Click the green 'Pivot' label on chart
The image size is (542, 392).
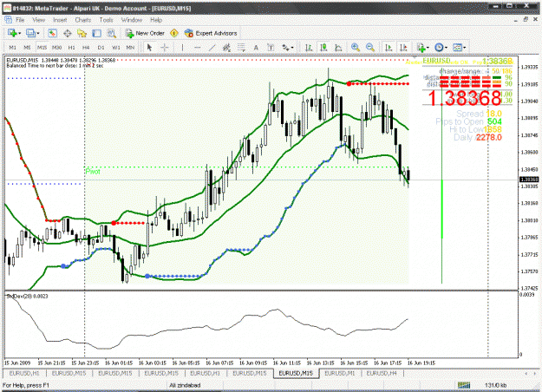[x=93, y=172]
